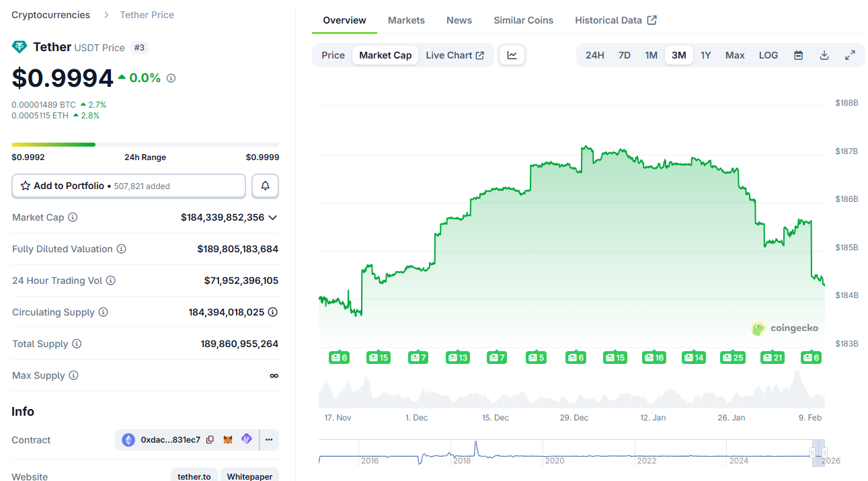The height and width of the screenshot is (481, 868).
Task: Add token to MetaMask via fox icon
Action: click(x=227, y=439)
